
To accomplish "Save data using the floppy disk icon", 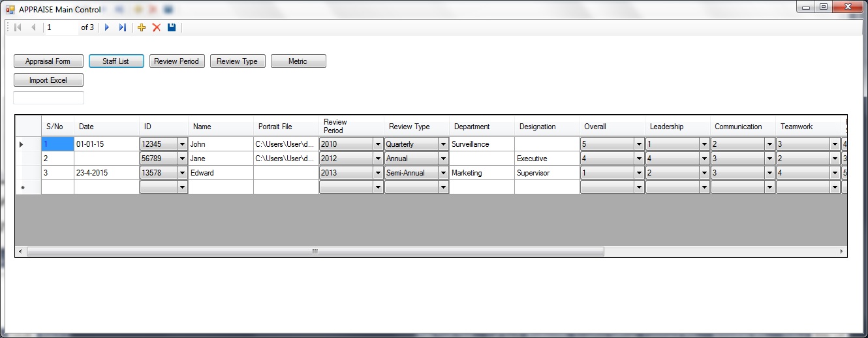I will click(172, 27).
